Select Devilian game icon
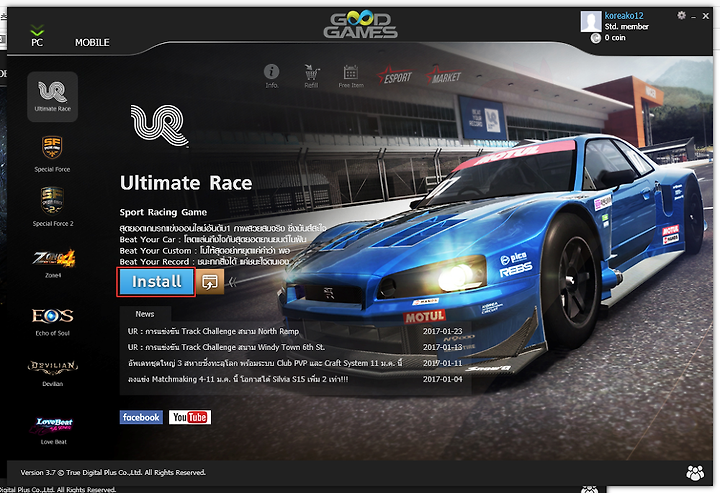This screenshot has width=720, height=493. [x=52, y=373]
